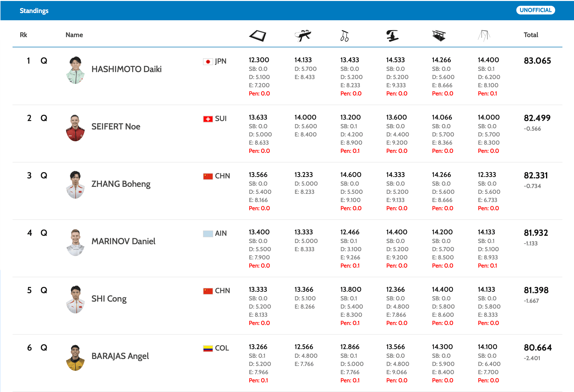Click Japan flag icon next to JPN
574x392 pixels.
pos(208,61)
